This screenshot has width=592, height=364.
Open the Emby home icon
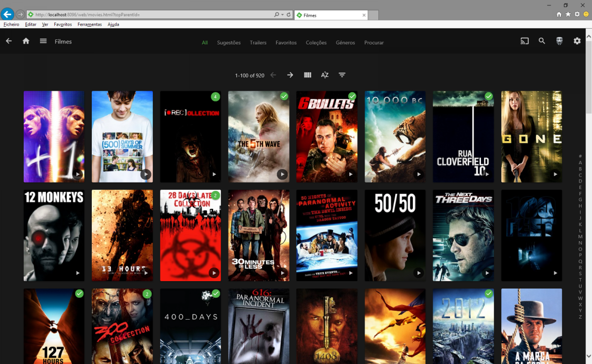(x=26, y=41)
